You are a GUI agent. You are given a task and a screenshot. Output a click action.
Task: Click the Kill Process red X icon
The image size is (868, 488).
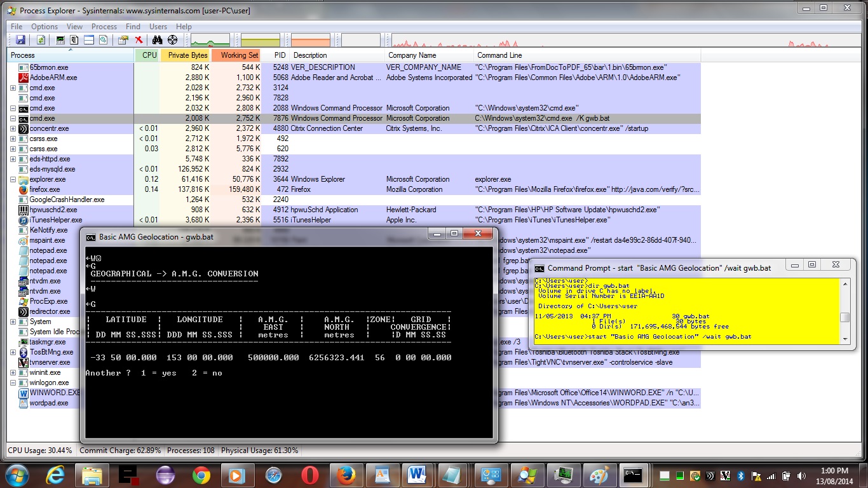point(139,40)
